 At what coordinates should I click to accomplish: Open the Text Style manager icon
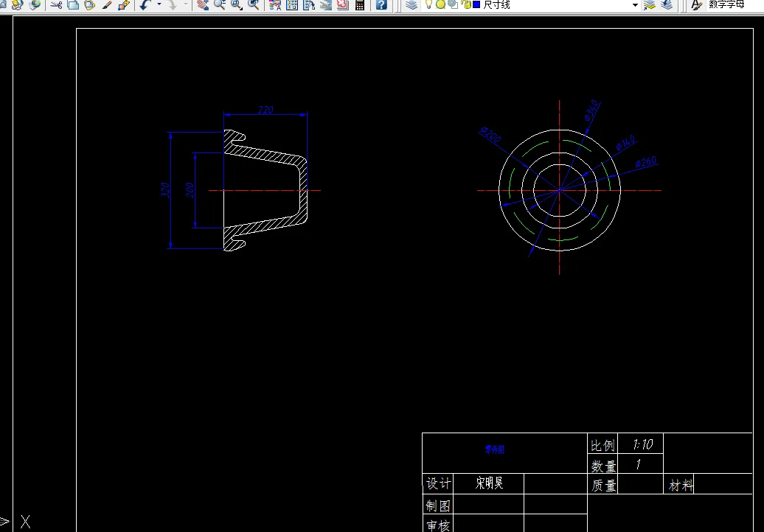(697, 5)
